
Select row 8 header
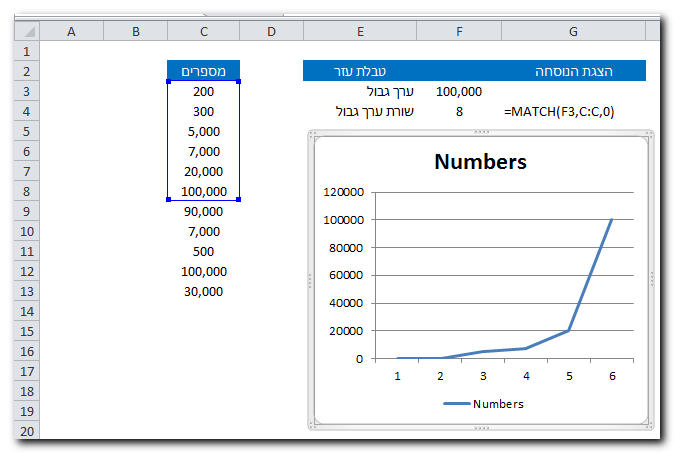pos(25,191)
